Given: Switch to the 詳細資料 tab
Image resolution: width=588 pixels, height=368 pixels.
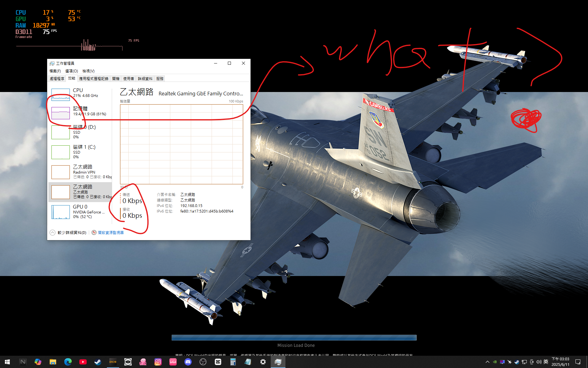Looking at the screenshot, I should coord(145,79).
